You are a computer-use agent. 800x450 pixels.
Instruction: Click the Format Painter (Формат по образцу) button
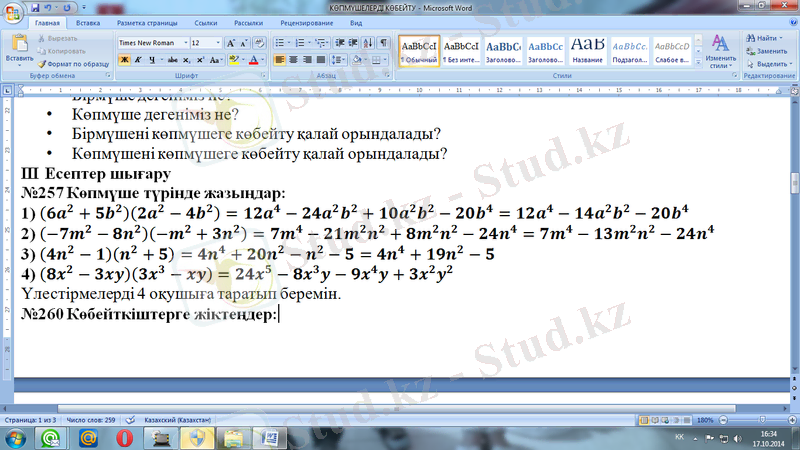pyautogui.click(x=76, y=62)
